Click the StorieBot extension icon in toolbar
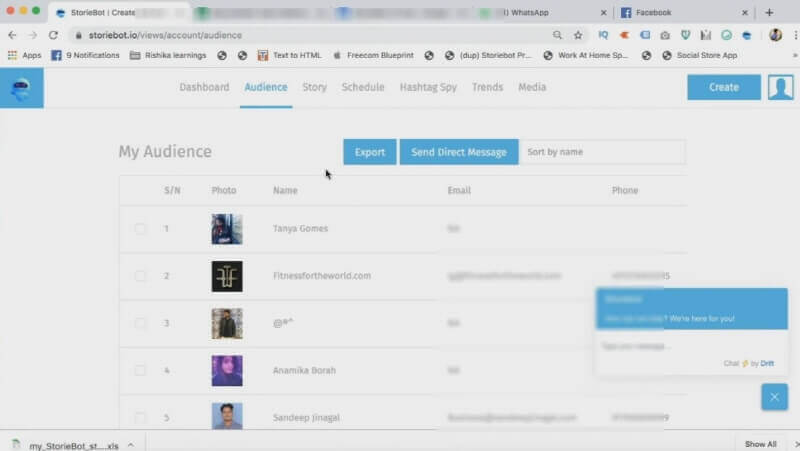The height and width of the screenshot is (451, 800). 746,35
